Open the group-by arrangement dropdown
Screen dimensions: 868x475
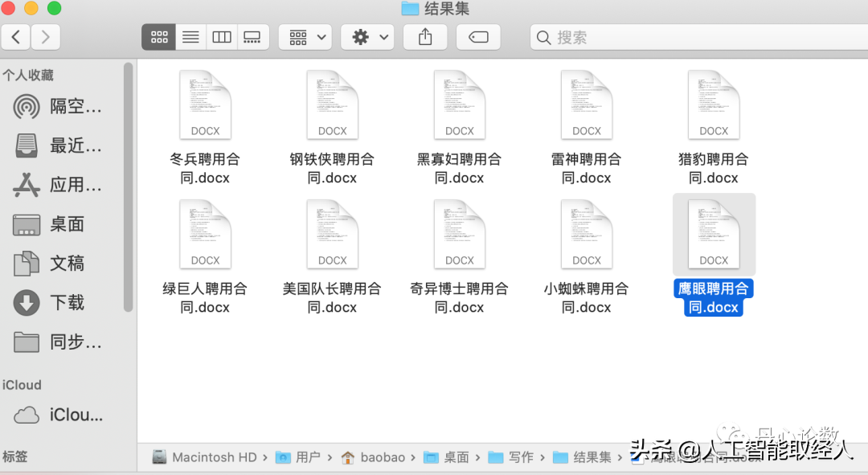[305, 37]
